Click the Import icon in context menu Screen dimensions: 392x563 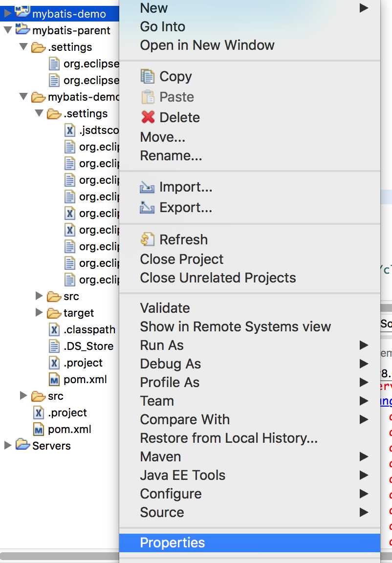point(147,187)
